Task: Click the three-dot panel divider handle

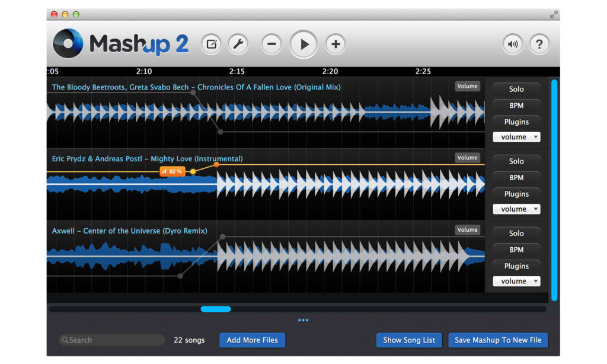Action: (303, 320)
